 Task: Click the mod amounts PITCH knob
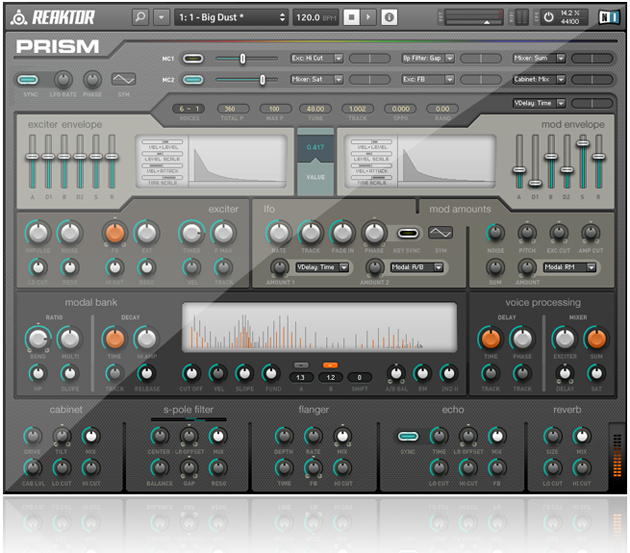527,232
